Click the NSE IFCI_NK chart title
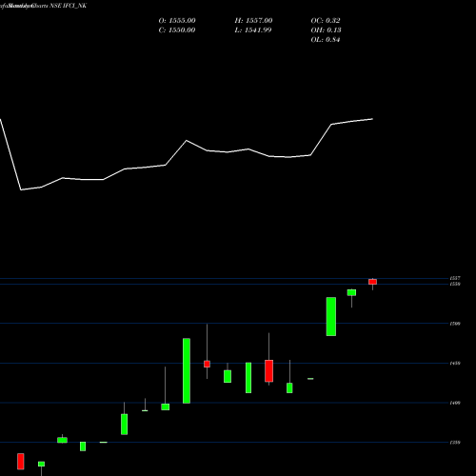 69,6
